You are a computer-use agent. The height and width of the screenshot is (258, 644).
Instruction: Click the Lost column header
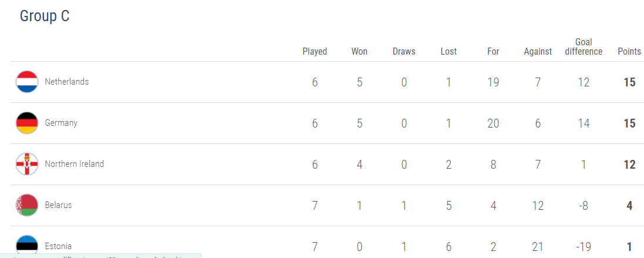click(x=449, y=52)
